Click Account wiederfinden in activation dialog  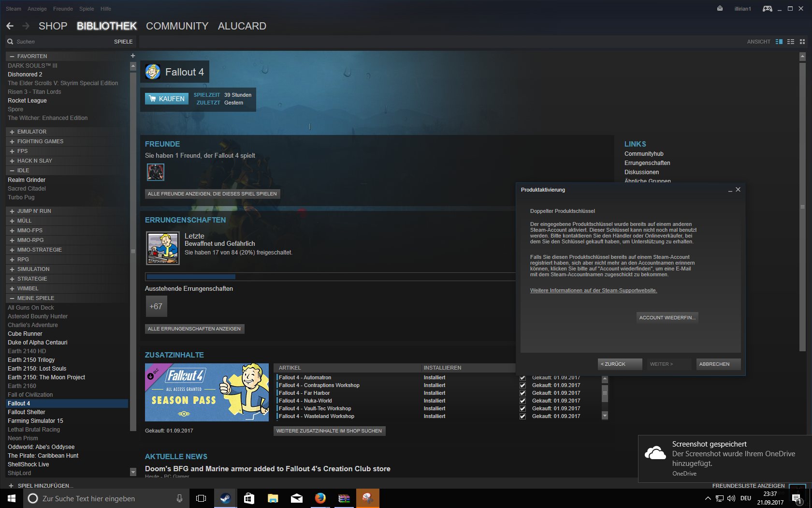pos(667,317)
